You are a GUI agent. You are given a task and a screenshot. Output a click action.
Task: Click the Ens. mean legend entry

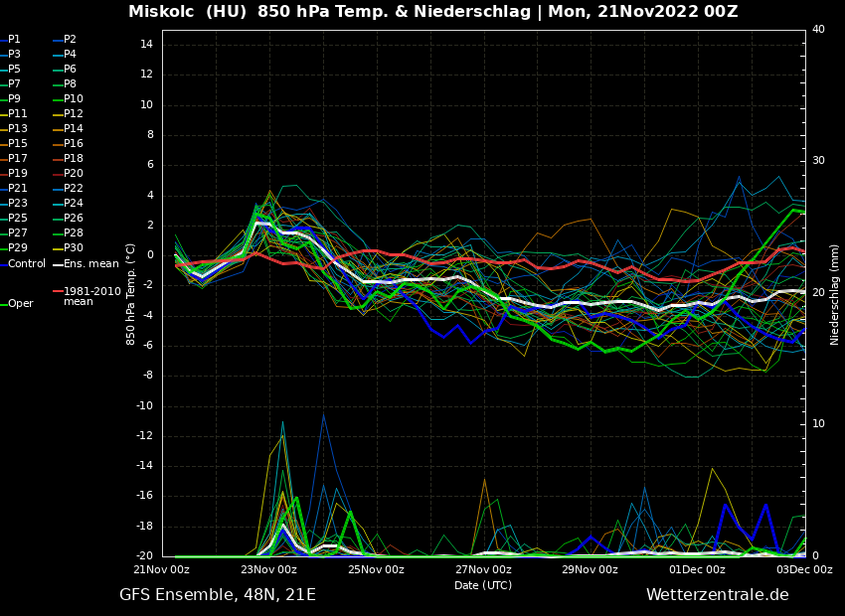[x=90, y=264]
